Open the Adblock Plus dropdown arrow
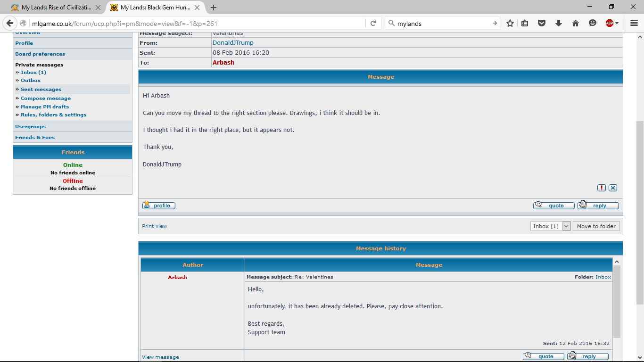644x362 pixels. click(x=617, y=23)
